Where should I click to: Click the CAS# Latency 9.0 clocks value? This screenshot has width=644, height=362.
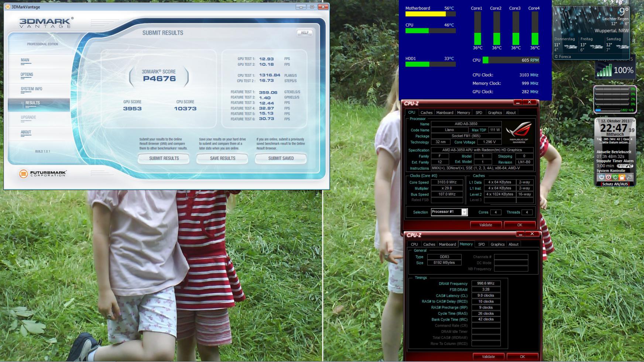(486, 296)
